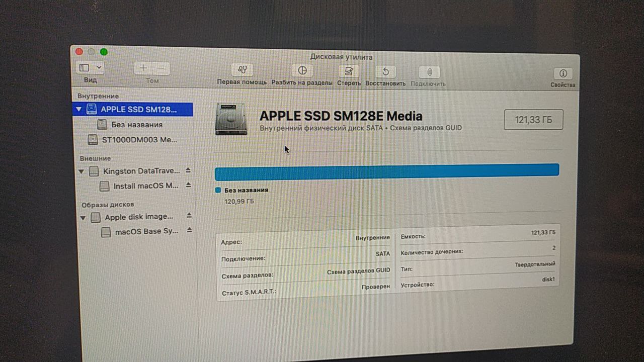Click the 'Дисковая утилита' window title
This screenshot has width=644, height=362.
(x=341, y=57)
